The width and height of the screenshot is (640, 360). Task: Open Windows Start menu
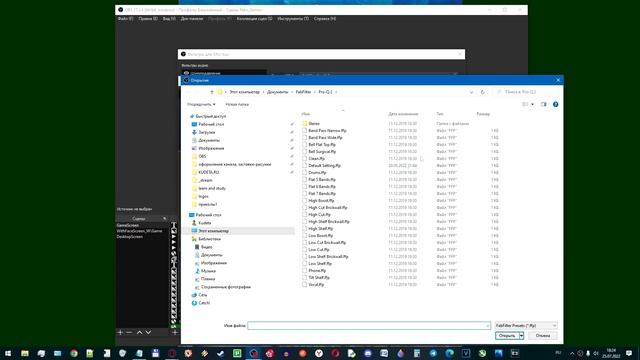8,353
